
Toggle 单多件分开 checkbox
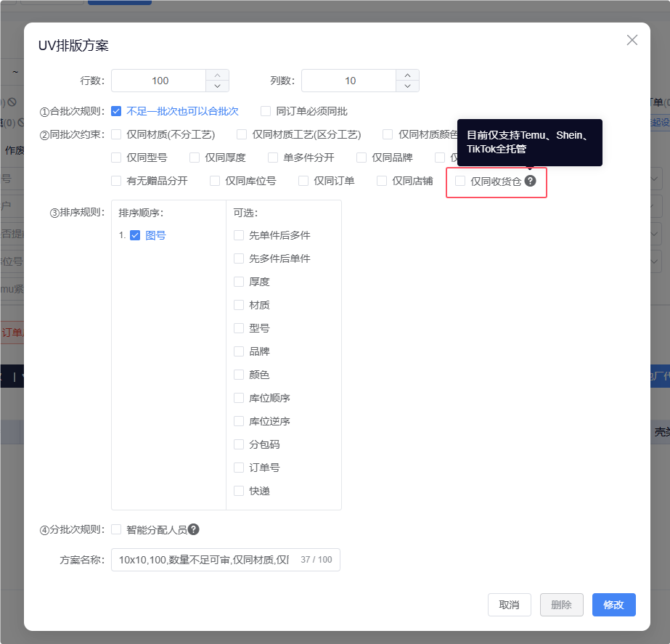click(273, 158)
